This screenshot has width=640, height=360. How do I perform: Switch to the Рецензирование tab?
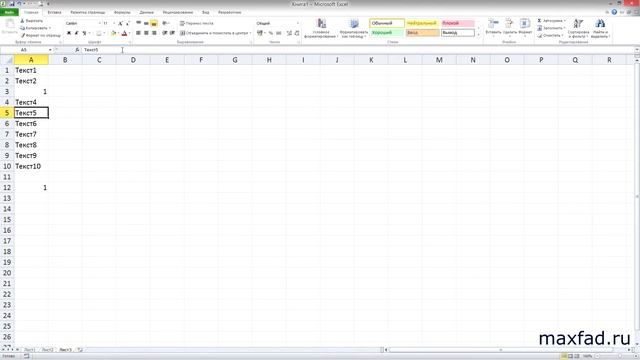(178, 12)
